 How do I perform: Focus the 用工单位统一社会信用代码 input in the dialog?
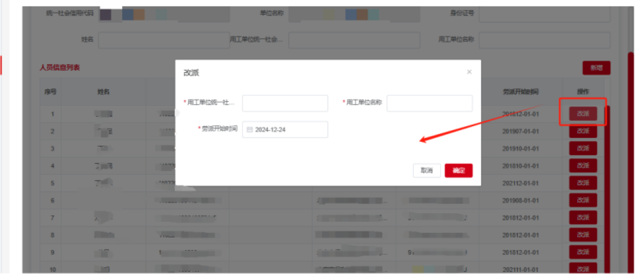pos(285,103)
